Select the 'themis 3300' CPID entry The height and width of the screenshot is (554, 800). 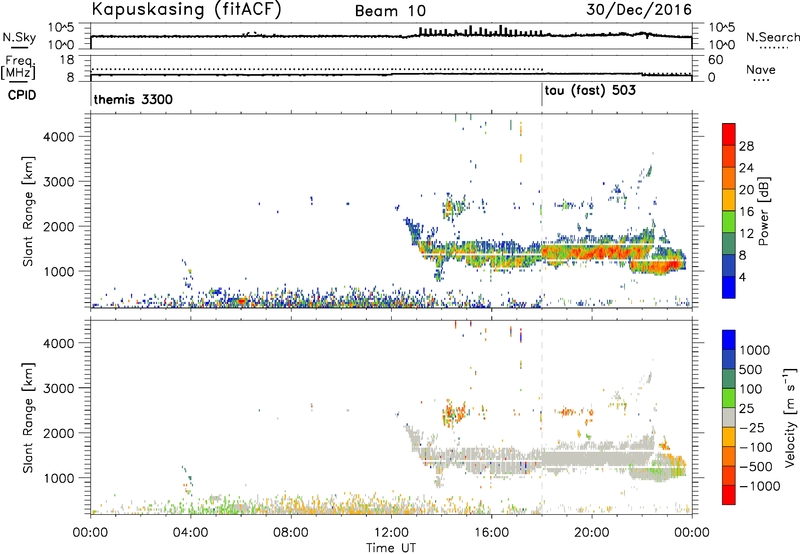133,99
